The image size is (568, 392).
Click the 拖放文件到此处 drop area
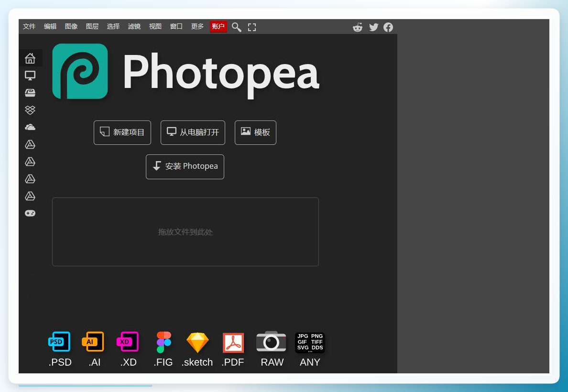tap(186, 232)
